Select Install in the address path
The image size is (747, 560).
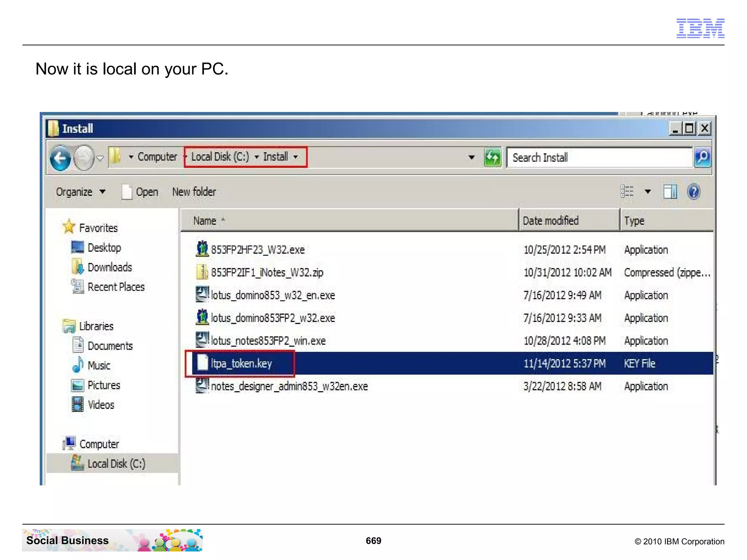275,157
